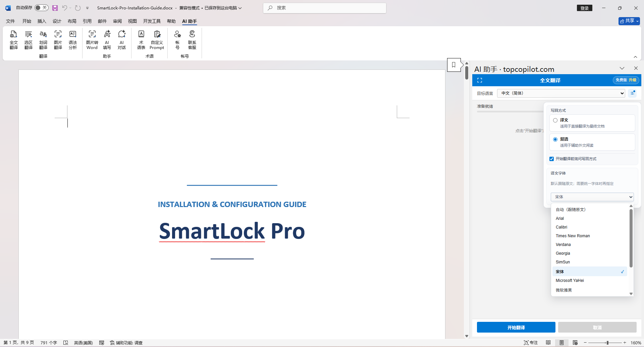Screen dimensions: 644x347
Task: Click the 开始翻译 button
Action: [x=516, y=327]
